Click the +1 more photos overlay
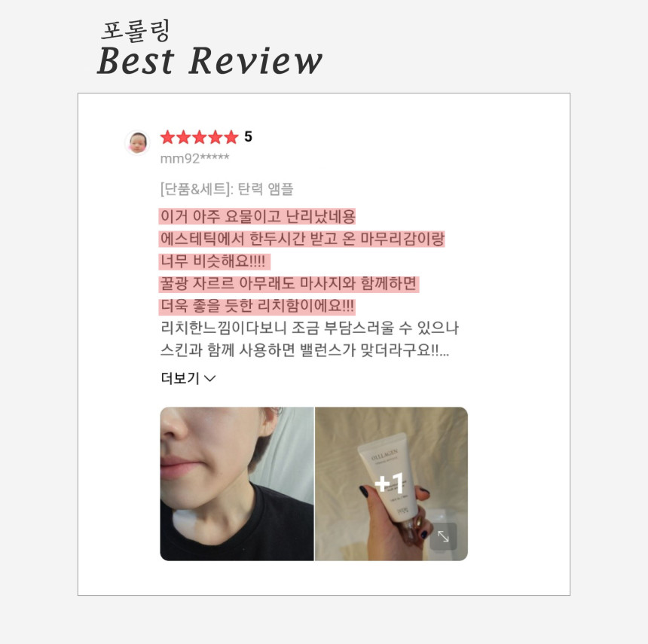The width and height of the screenshot is (648, 644). coord(389,483)
